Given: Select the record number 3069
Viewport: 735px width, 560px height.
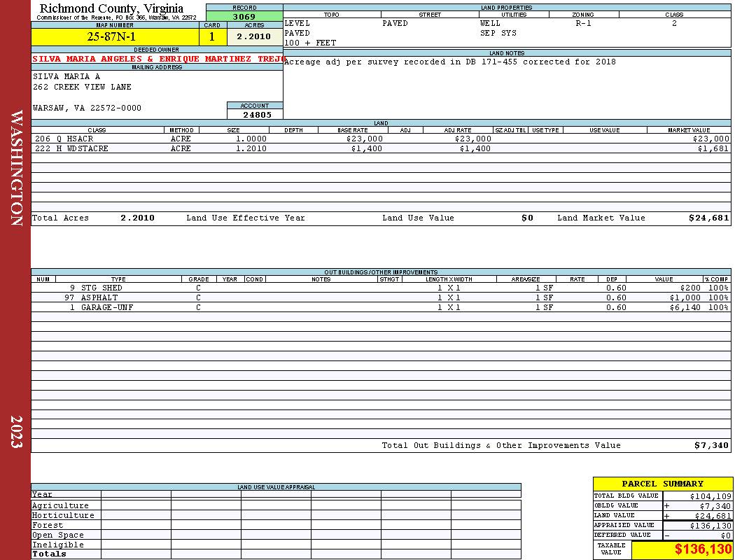Looking at the screenshot, I should click(x=244, y=16).
